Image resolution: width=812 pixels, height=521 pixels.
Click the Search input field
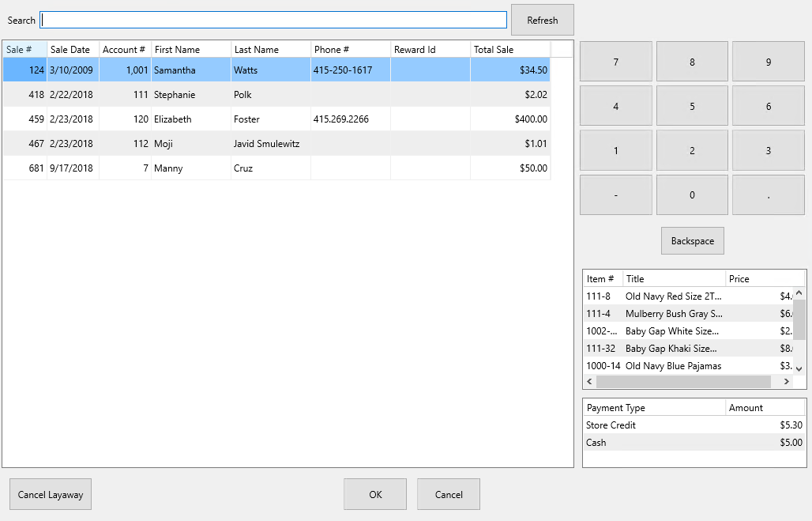click(273, 21)
